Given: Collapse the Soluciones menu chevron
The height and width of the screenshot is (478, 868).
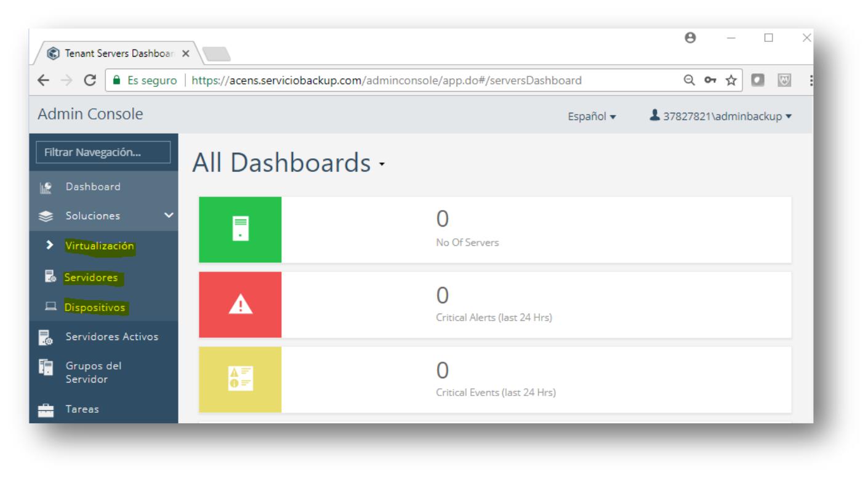Looking at the screenshot, I should click(x=169, y=216).
